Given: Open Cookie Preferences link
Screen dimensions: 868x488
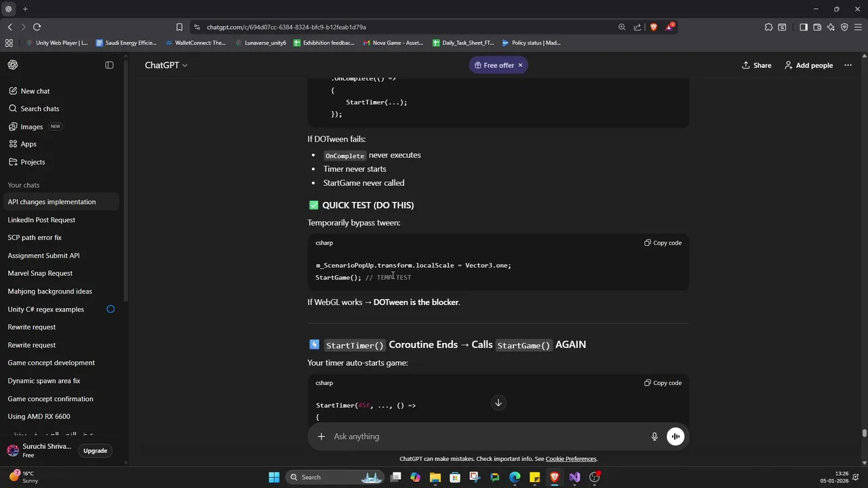Looking at the screenshot, I should click(571, 459).
